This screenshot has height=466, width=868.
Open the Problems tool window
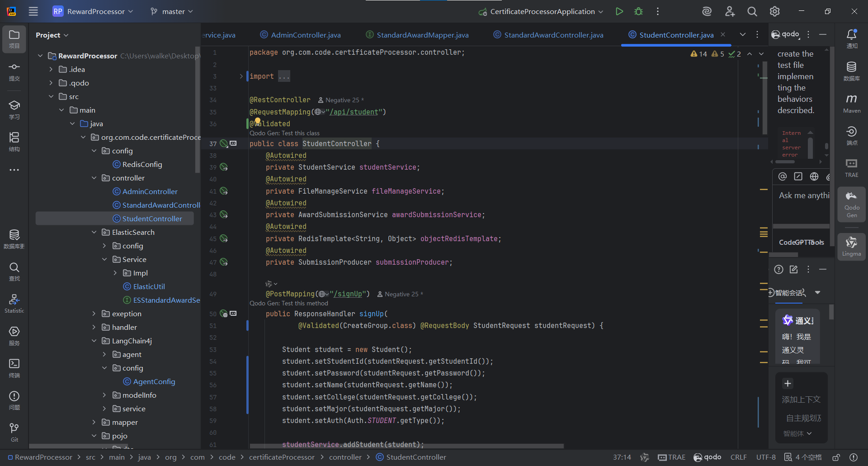click(x=14, y=400)
